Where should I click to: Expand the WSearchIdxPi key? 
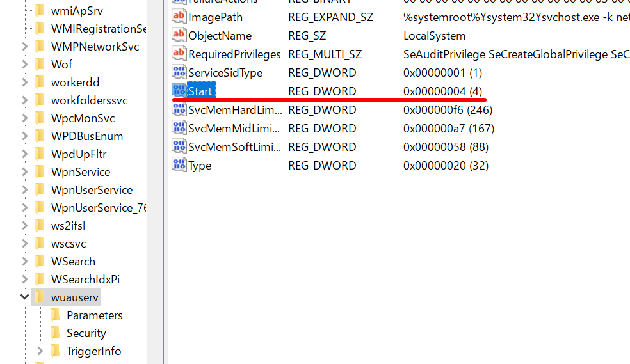25,280
